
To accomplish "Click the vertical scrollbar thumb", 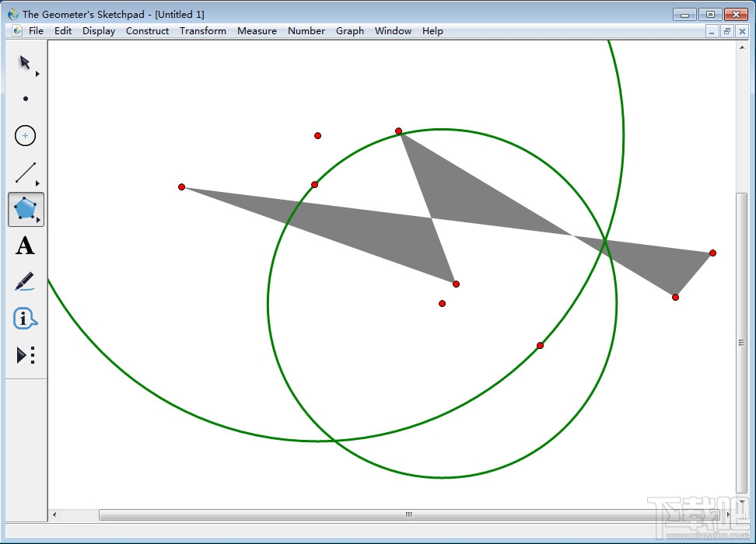I will tap(741, 343).
